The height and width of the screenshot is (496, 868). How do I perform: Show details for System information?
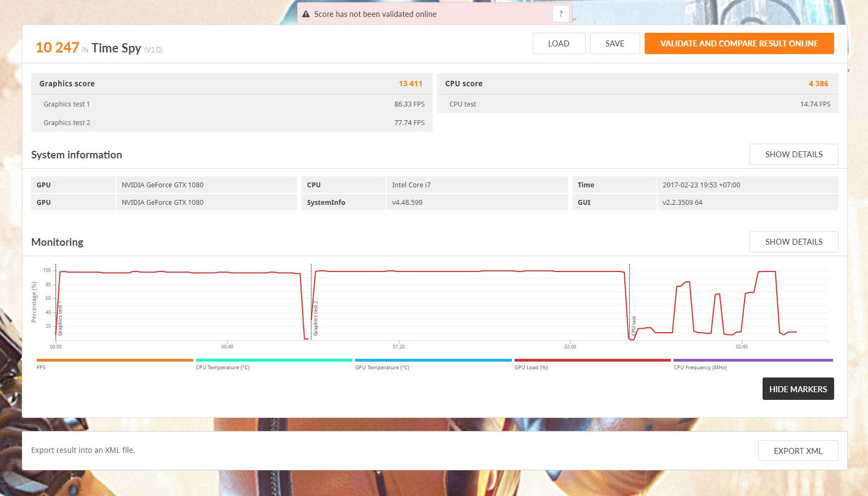click(x=793, y=155)
